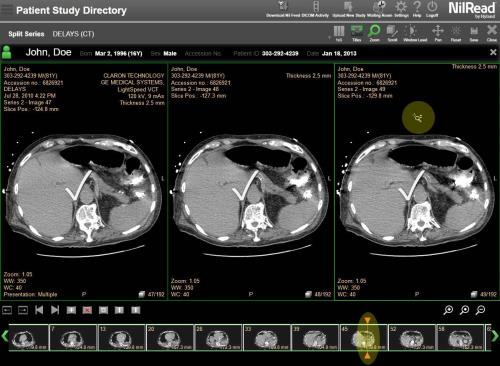The image size is (500, 366).
Task: Collapse thumbnail strip left with green arrow
Action: pyautogui.click(x=5, y=336)
